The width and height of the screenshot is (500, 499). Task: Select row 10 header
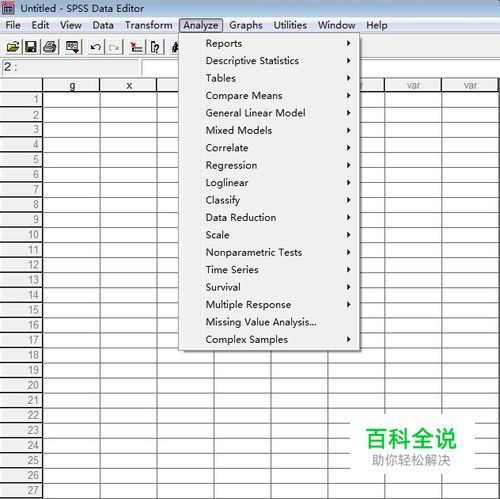click(21, 235)
